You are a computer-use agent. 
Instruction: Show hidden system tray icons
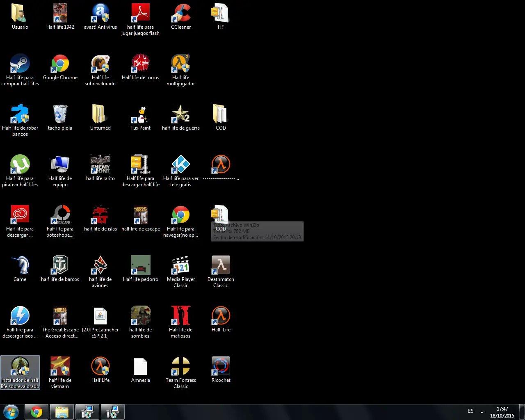click(482, 412)
